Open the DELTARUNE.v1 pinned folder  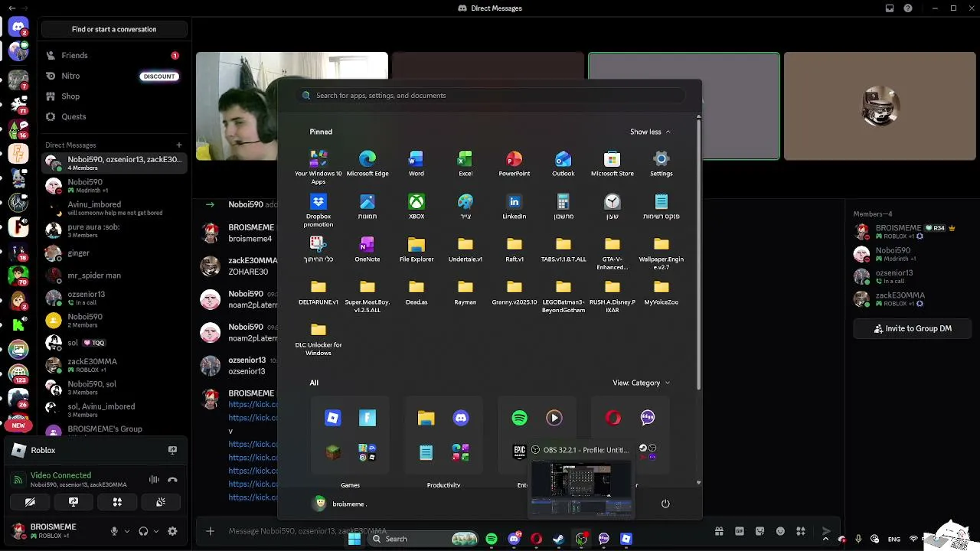[318, 292]
